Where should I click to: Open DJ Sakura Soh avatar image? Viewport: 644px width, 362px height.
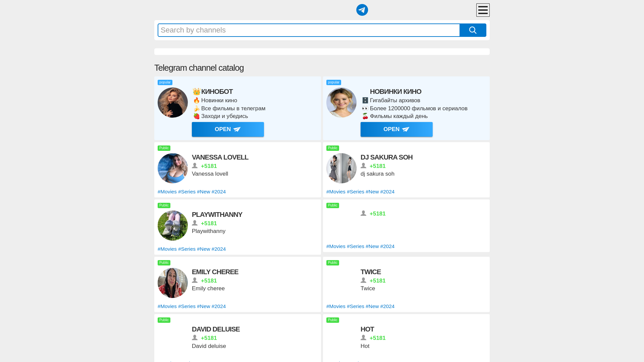tap(341, 168)
